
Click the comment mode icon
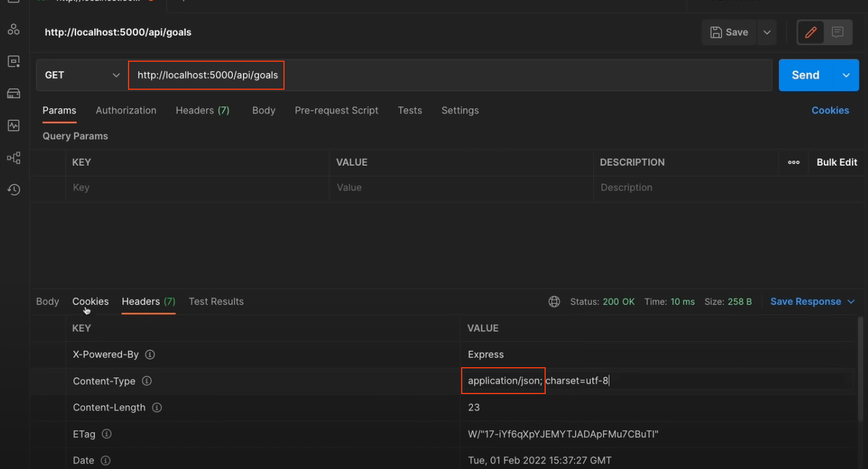838,32
